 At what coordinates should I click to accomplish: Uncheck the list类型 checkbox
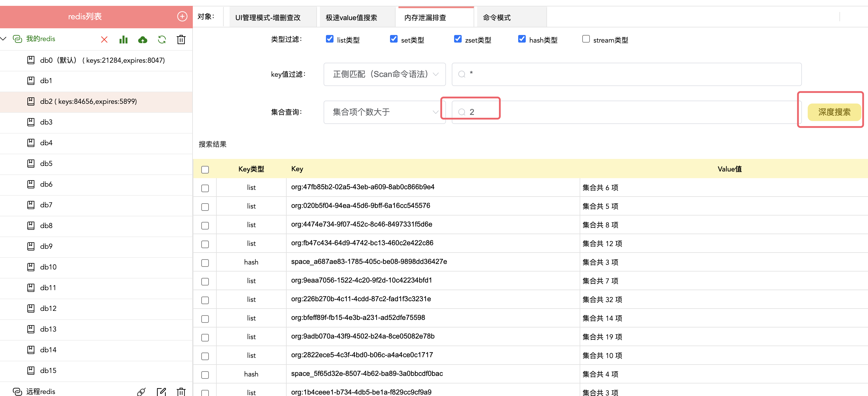point(329,39)
